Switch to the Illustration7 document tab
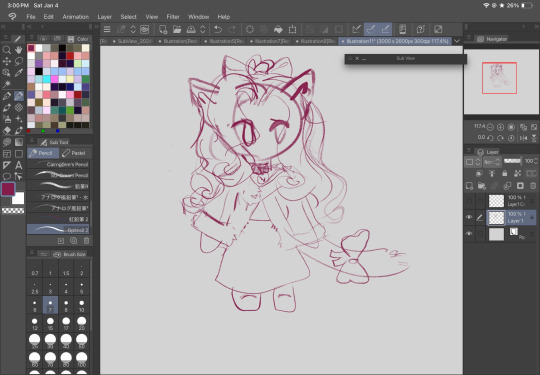 [270, 41]
